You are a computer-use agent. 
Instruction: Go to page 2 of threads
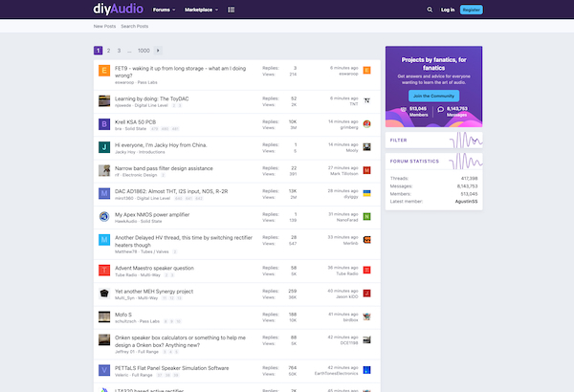click(x=109, y=50)
